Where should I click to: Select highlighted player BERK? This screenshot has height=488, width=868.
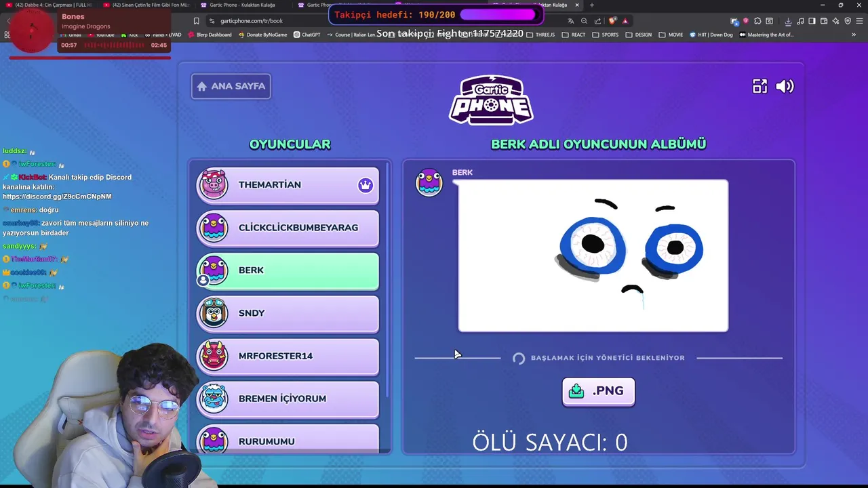pos(288,270)
